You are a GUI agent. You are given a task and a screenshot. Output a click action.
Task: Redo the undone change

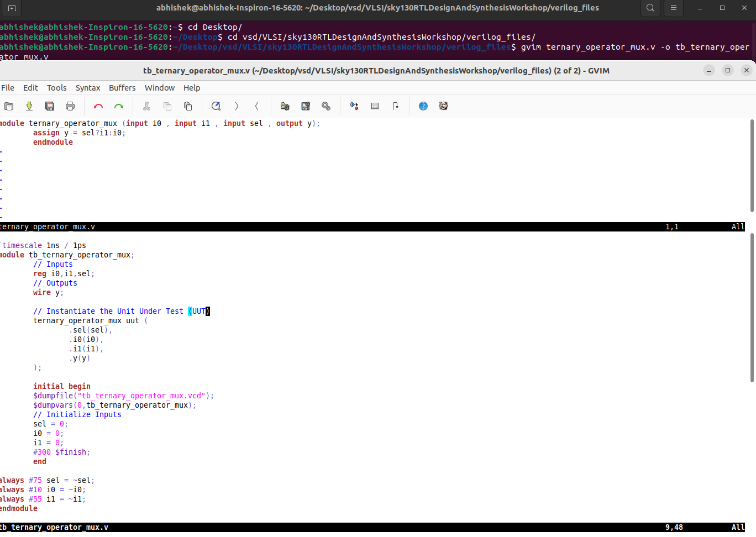click(x=118, y=106)
